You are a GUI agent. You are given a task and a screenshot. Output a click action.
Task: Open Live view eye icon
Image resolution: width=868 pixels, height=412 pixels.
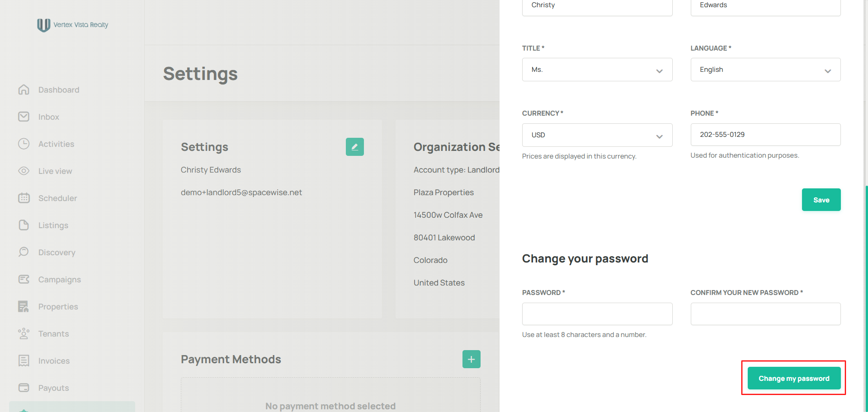[24, 171]
